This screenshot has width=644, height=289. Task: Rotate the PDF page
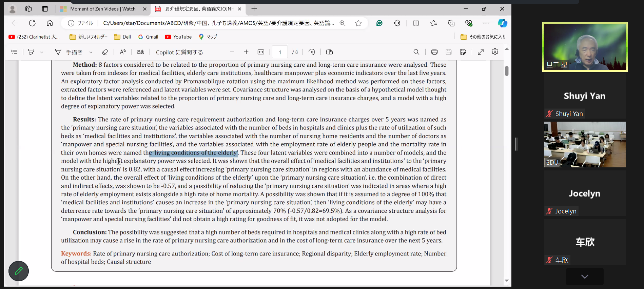click(312, 52)
